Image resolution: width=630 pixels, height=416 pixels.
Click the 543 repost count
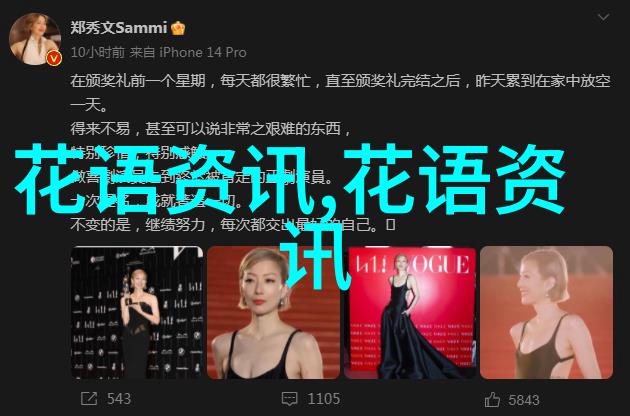pos(119,399)
